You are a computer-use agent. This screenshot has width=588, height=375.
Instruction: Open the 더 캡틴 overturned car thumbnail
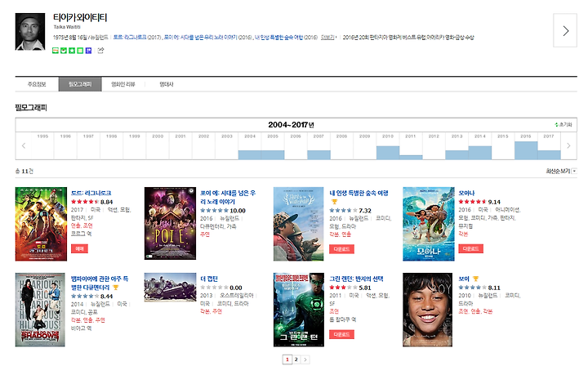(x=170, y=288)
